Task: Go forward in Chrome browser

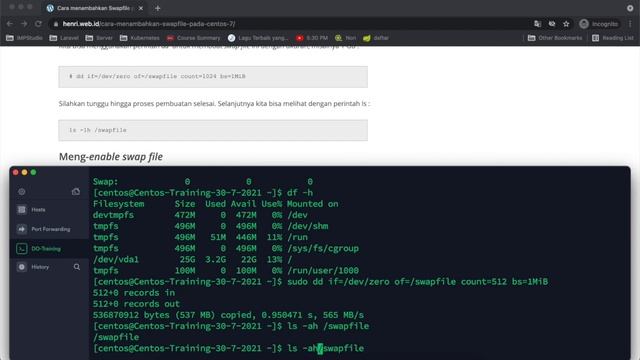Action: [24, 24]
